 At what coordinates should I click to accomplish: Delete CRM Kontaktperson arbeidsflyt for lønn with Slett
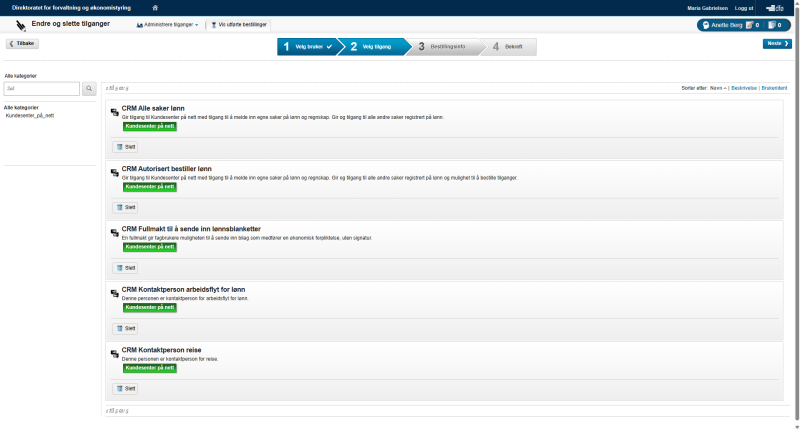(x=125, y=328)
